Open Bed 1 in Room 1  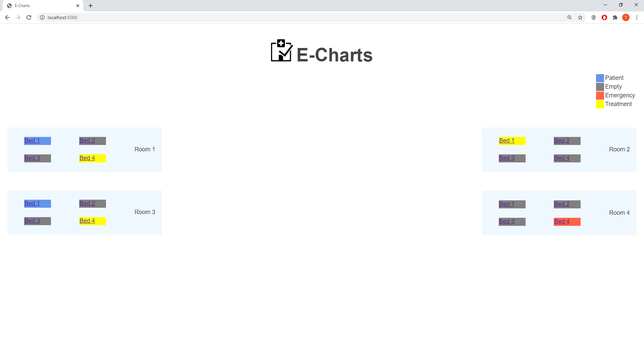[32, 141]
